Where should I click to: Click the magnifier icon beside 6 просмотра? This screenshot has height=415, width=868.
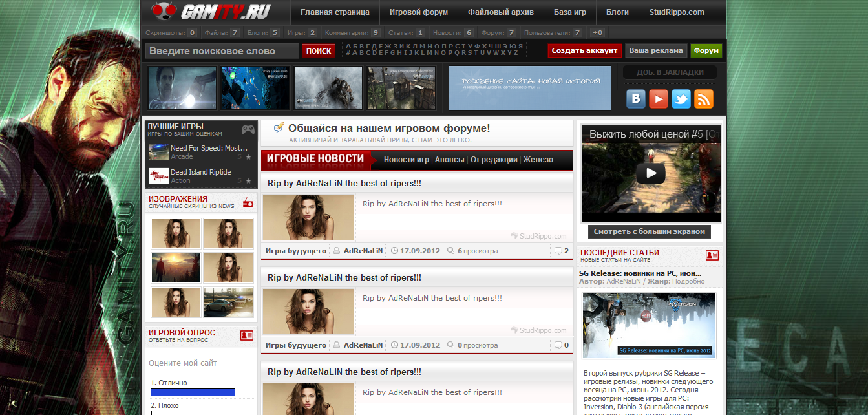(x=450, y=251)
